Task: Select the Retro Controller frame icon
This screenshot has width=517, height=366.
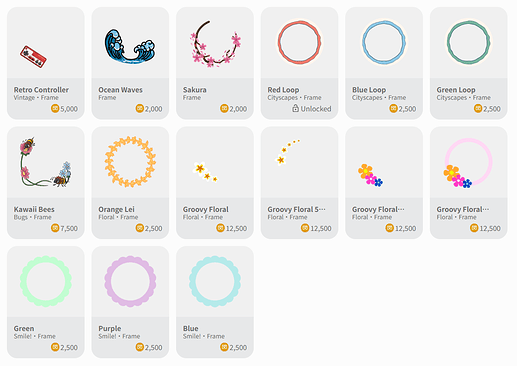Action: (33, 57)
